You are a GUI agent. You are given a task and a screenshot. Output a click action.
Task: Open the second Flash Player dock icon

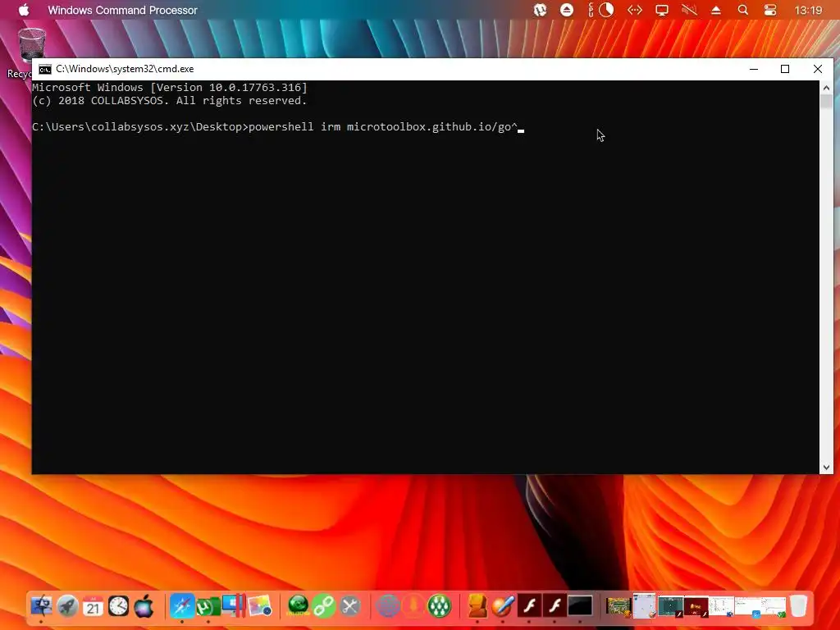pos(555,606)
